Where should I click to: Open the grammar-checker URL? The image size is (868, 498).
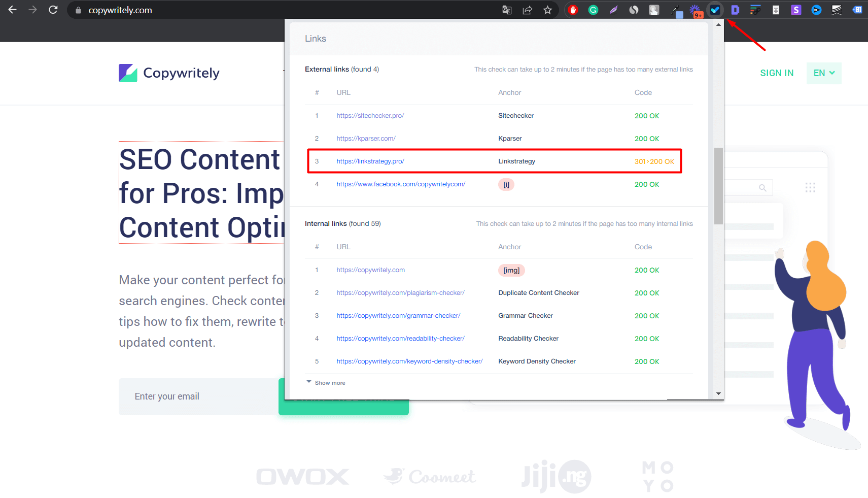[398, 316]
